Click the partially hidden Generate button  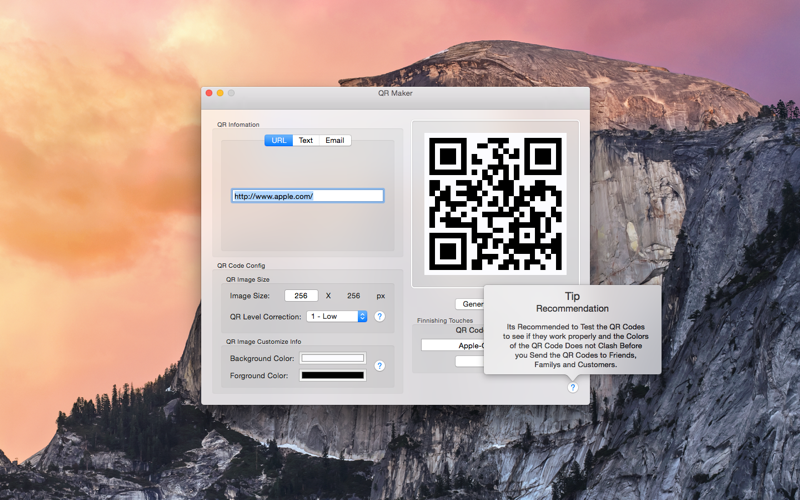[470, 304]
